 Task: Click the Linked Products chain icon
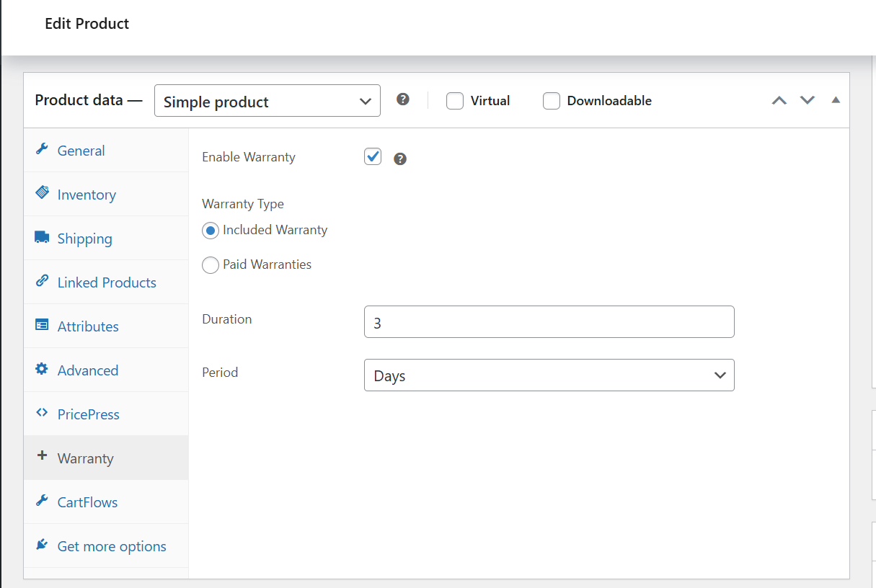click(x=42, y=282)
